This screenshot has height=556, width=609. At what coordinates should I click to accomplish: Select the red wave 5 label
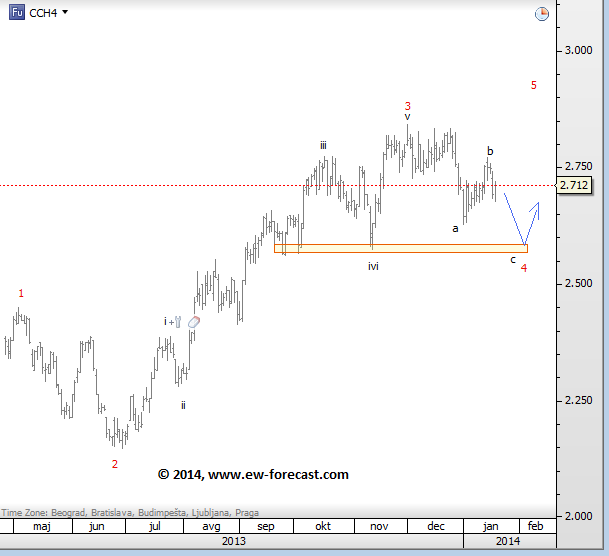click(x=534, y=85)
